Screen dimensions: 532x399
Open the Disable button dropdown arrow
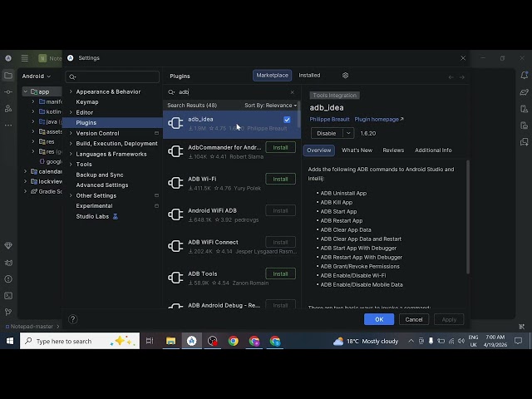click(348, 133)
